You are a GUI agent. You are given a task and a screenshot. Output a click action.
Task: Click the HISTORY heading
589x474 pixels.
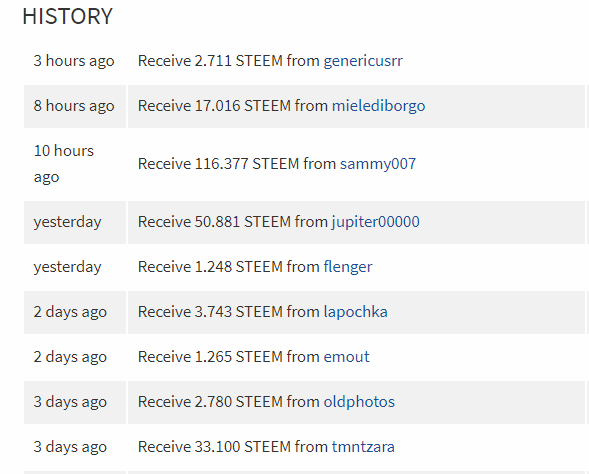pyautogui.click(x=67, y=16)
